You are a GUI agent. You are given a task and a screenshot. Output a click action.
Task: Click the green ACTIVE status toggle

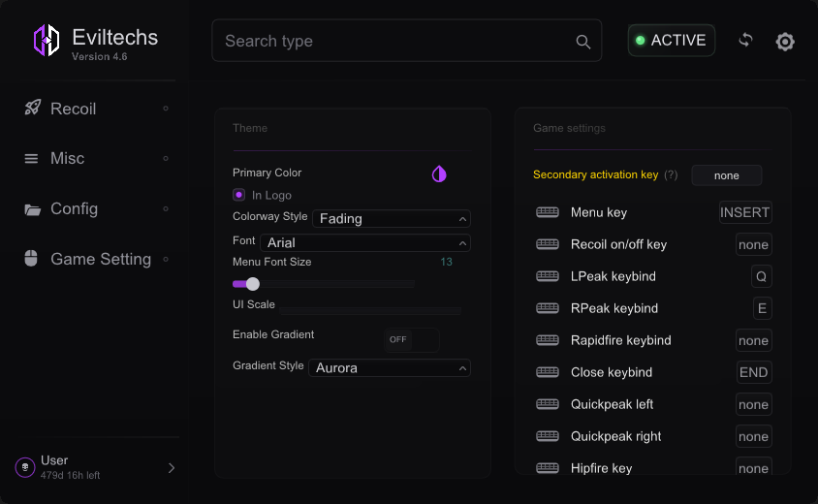point(672,40)
